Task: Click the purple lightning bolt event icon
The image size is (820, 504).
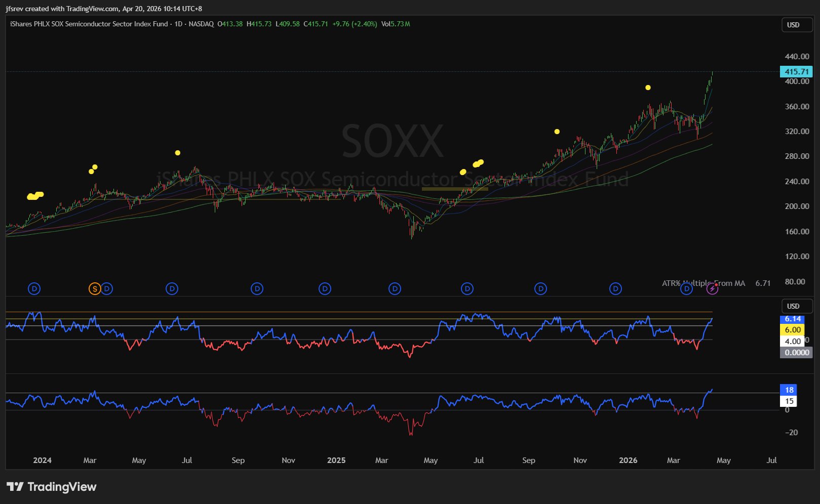Action: pyautogui.click(x=712, y=289)
